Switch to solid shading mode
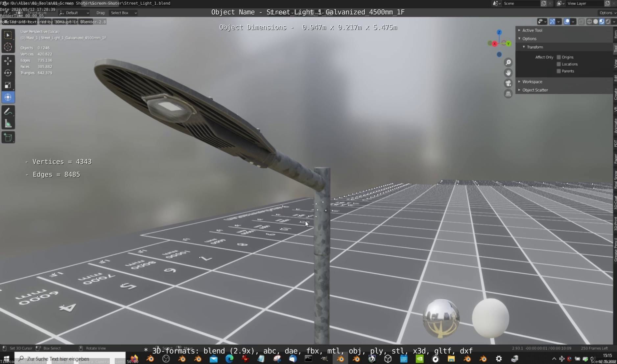The height and width of the screenshot is (364, 617). (596, 22)
